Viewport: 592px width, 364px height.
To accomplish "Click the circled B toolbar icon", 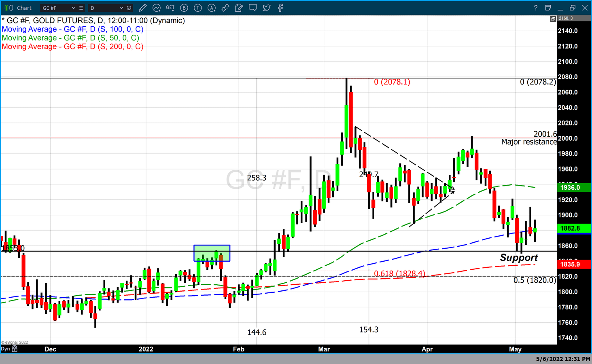I will 184,8.
